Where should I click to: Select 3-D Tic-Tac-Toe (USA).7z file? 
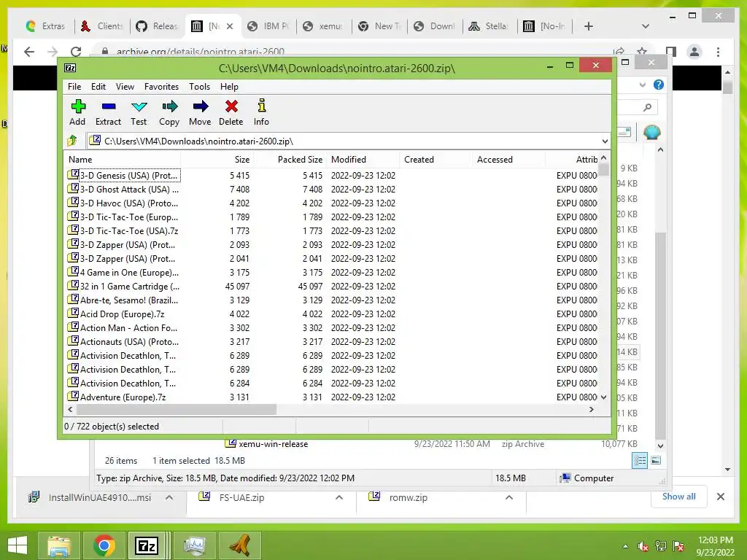[129, 231]
